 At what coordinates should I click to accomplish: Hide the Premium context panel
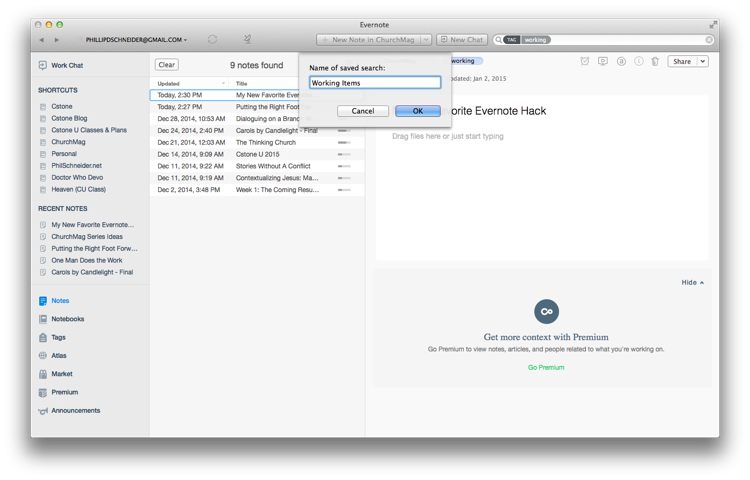693,283
